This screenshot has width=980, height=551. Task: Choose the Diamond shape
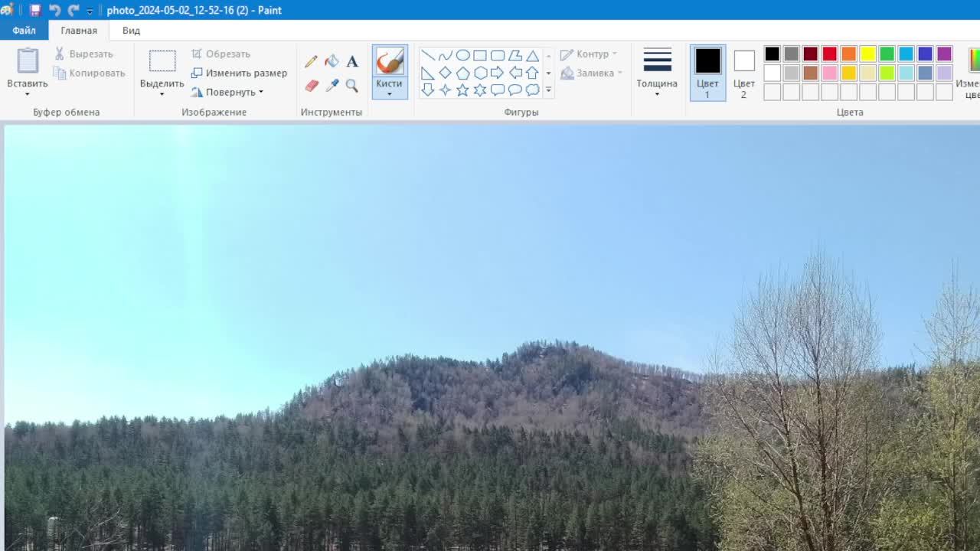(446, 73)
